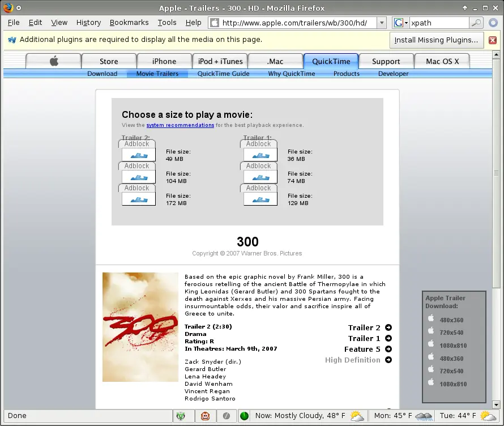Go to the Store tab

coord(109,61)
